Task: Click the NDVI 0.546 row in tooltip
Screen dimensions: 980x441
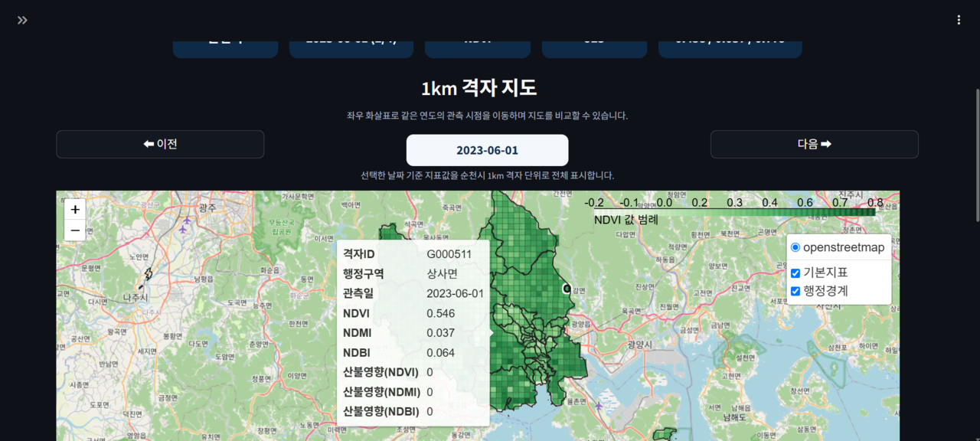Action: pyautogui.click(x=413, y=313)
